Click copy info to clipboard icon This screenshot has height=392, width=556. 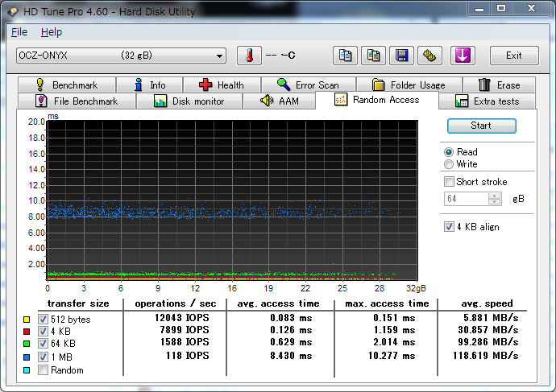pyautogui.click(x=345, y=56)
